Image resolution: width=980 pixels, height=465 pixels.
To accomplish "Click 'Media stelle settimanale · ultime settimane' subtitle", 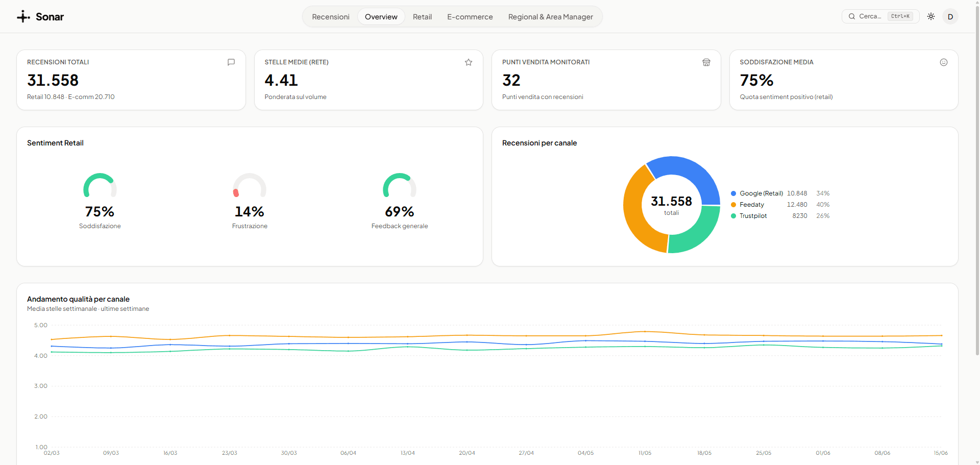I will tap(88, 309).
